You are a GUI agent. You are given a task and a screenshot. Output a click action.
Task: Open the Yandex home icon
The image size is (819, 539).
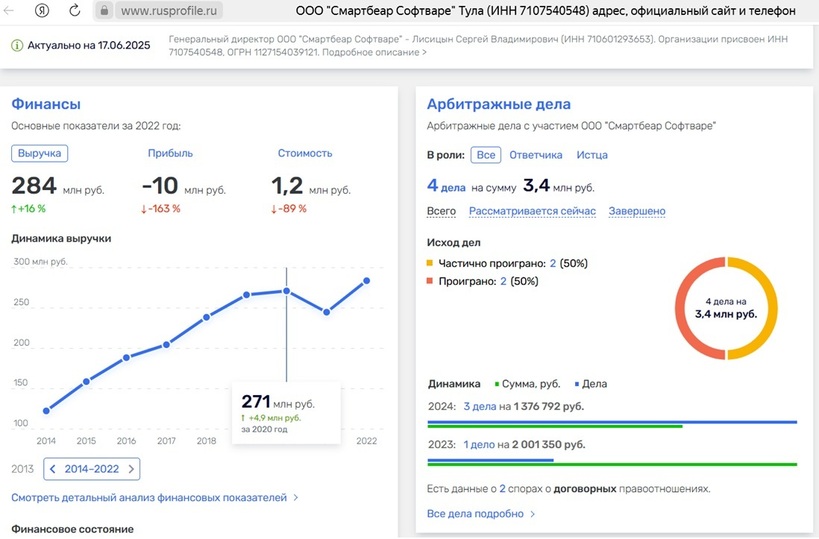(42, 10)
